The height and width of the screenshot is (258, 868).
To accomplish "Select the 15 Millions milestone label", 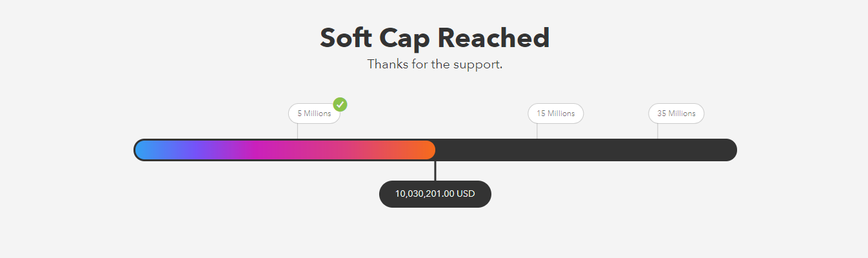I will [555, 114].
